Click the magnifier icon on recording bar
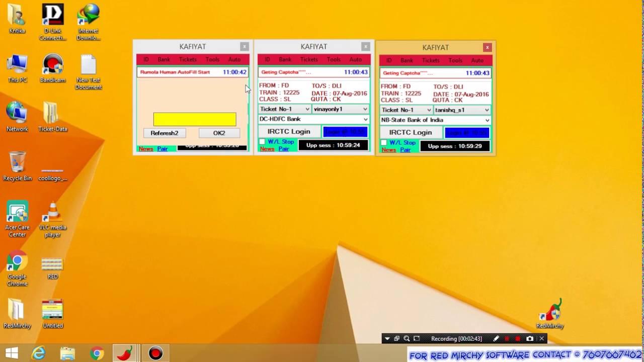644x362 pixels. tap(407, 339)
